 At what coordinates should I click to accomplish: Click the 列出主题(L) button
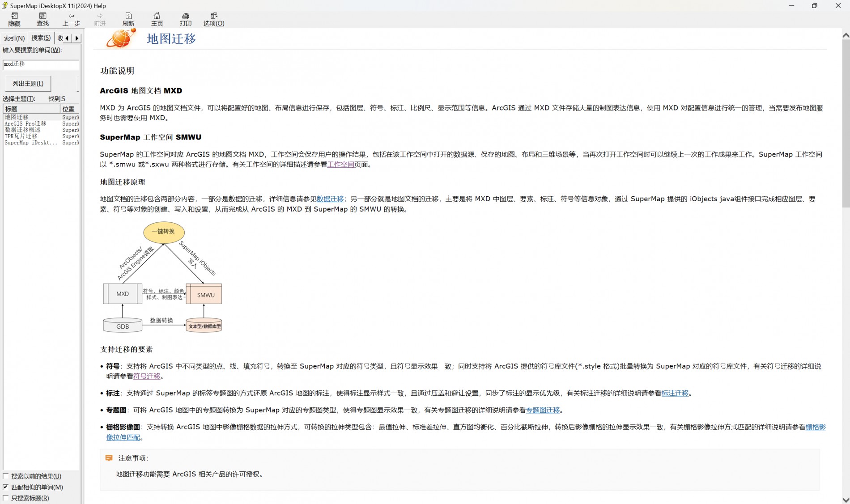coord(28,84)
